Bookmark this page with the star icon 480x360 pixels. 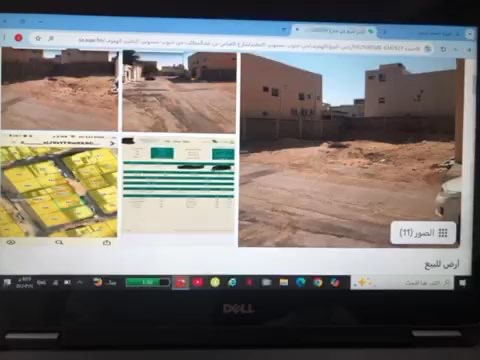pyautogui.click(x=38, y=38)
